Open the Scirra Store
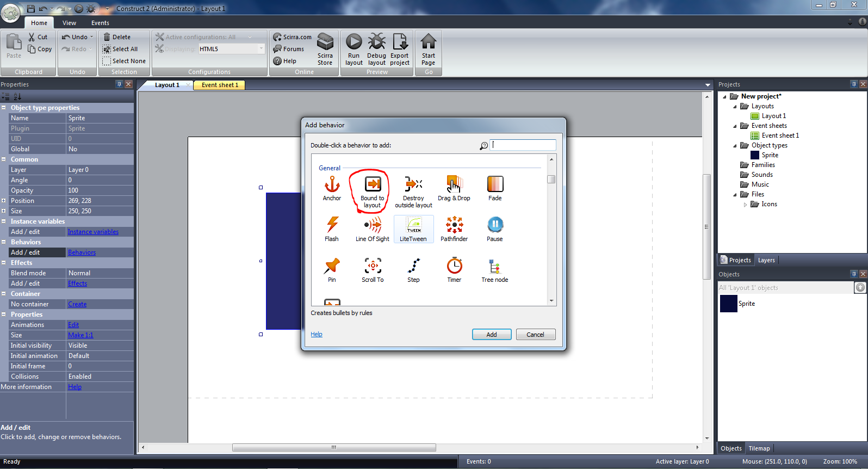This screenshot has width=868, height=469. [x=325, y=50]
